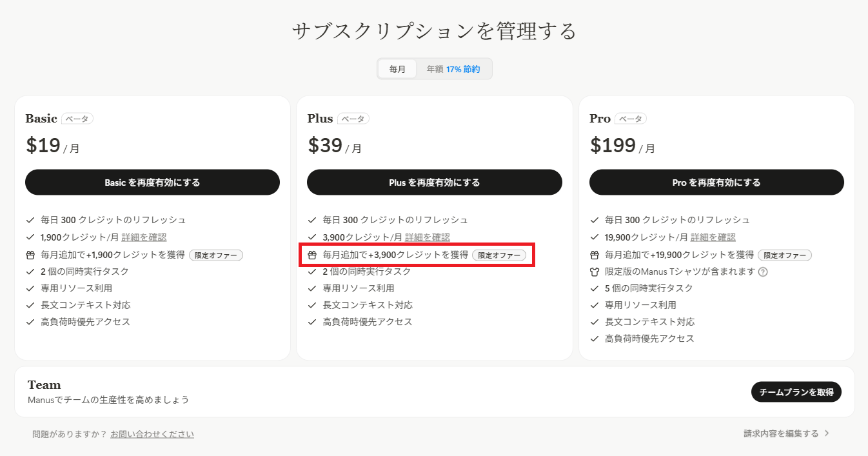Click the gift icon in Pro plan
Image resolution: width=868 pixels, height=456 pixels.
[x=595, y=255]
